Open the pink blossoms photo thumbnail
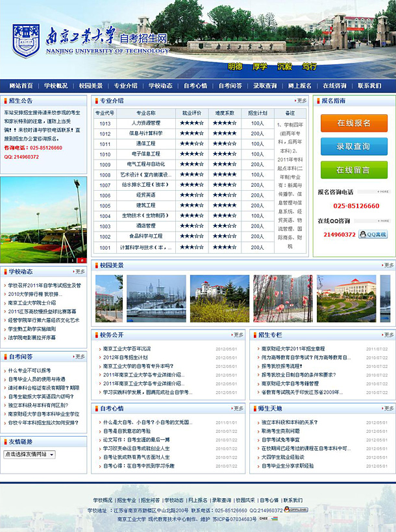Viewport: 396px width, 532px height. pyautogui.click(x=283, y=298)
